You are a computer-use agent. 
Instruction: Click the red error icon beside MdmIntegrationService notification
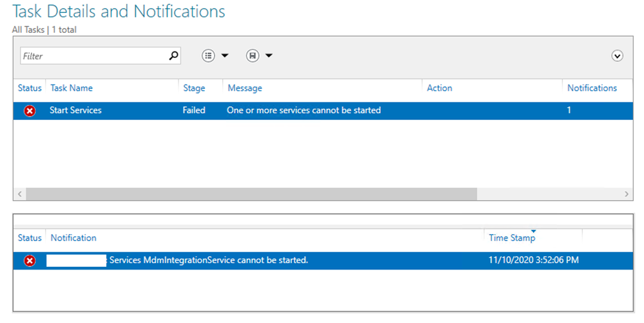pyautogui.click(x=30, y=260)
